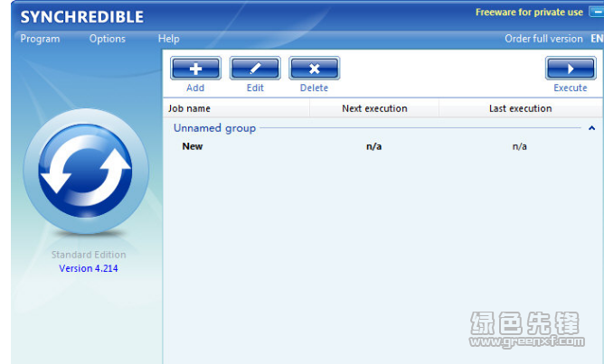The image size is (604, 364).
Task: Click the Edit label text
Action: 255,88
